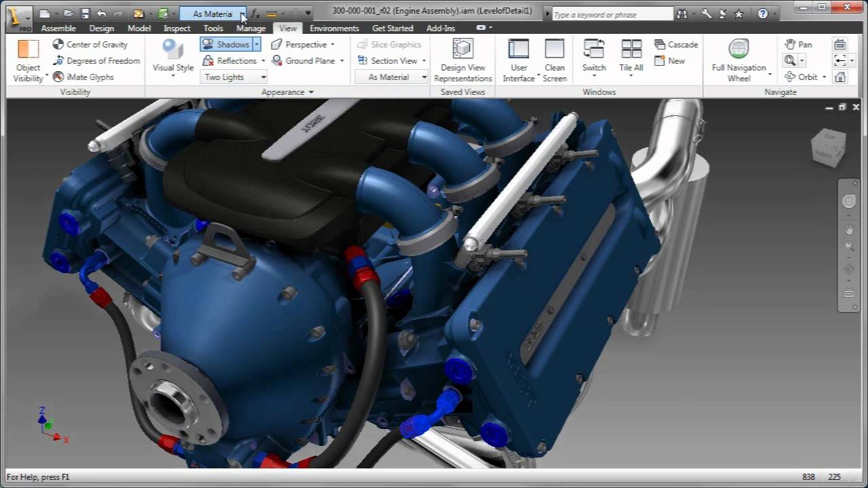Click the View Face icon
Viewport: 868px width, 488px height.
point(840,44)
